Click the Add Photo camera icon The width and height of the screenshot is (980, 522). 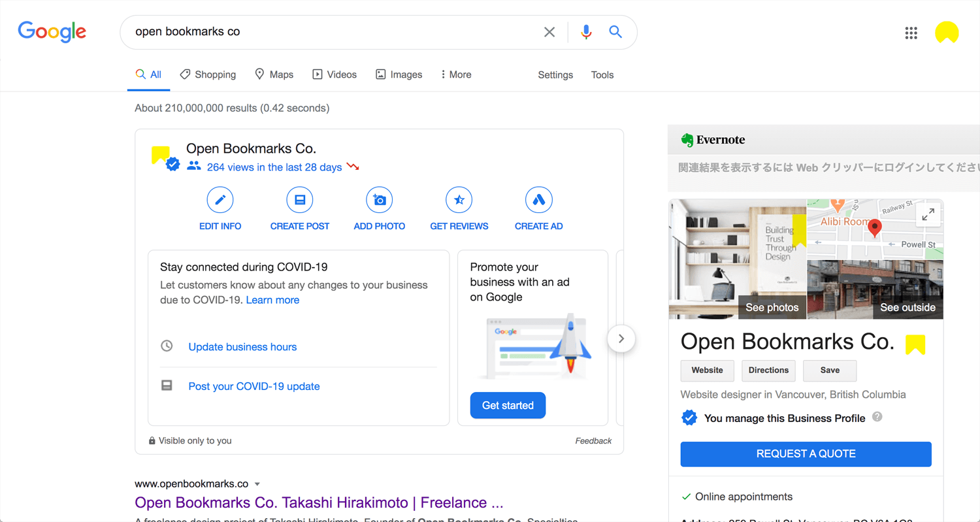380,200
